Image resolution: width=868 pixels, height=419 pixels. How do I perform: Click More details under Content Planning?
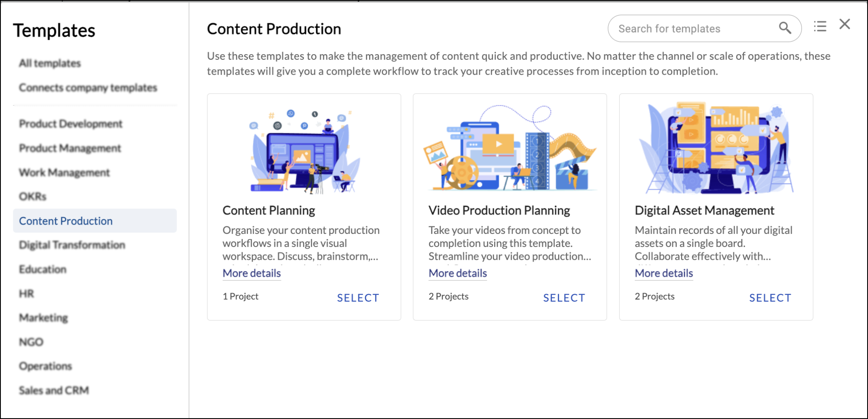coord(251,273)
